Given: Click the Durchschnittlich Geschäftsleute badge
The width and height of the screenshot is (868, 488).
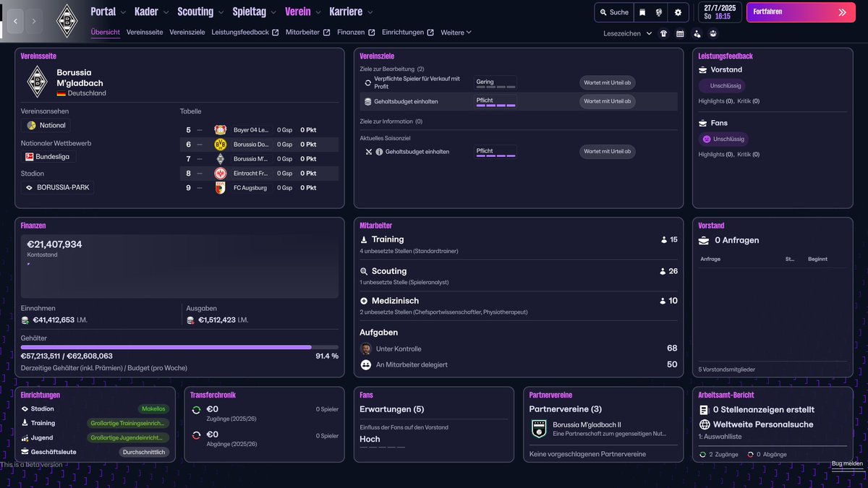Looking at the screenshot, I should point(144,452).
